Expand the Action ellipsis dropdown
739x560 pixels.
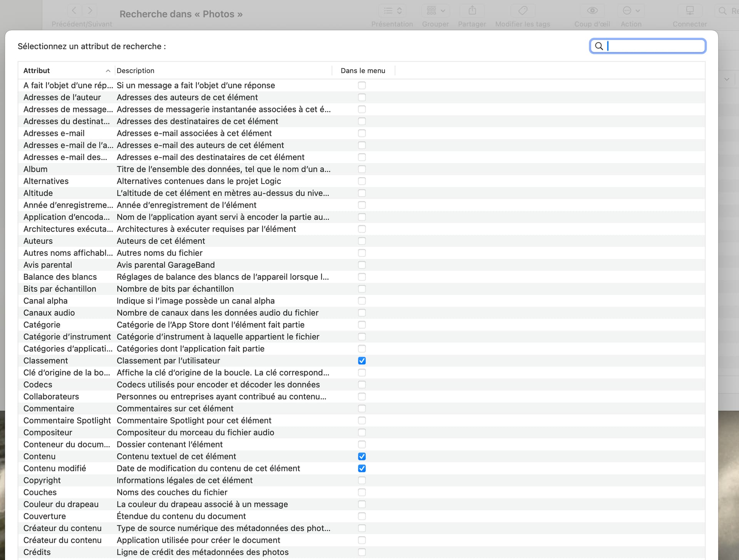click(x=631, y=11)
